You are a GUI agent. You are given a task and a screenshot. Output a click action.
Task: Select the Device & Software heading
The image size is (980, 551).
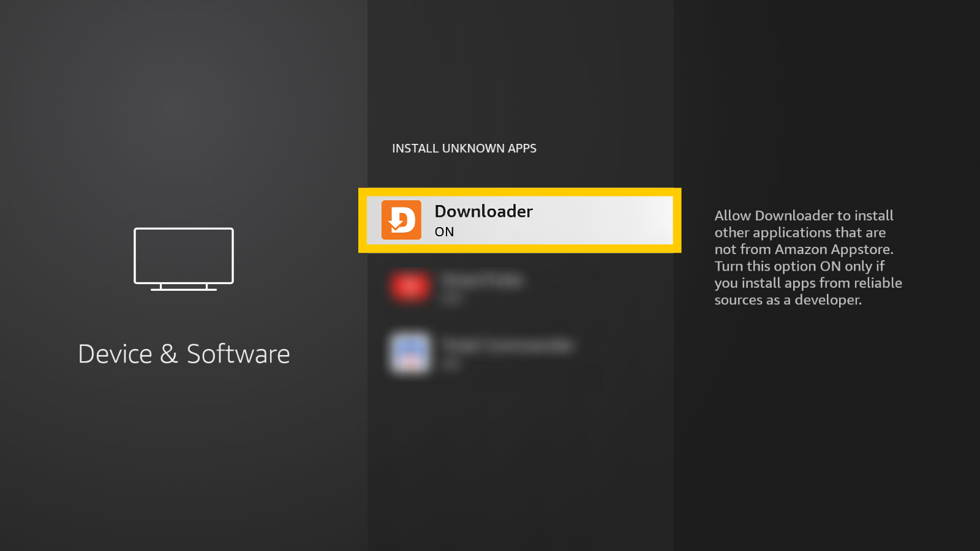click(x=184, y=354)
